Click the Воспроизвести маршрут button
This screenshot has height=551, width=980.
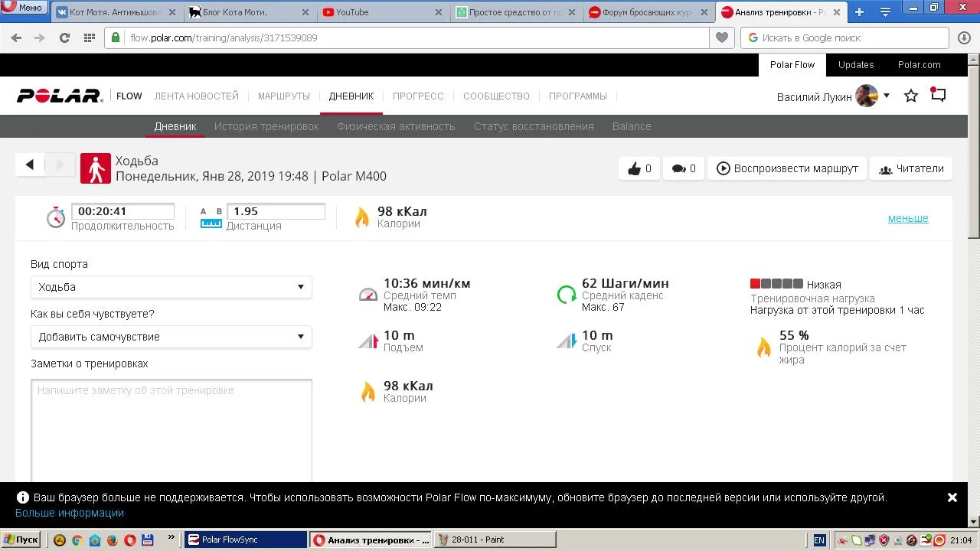point(787,169)
